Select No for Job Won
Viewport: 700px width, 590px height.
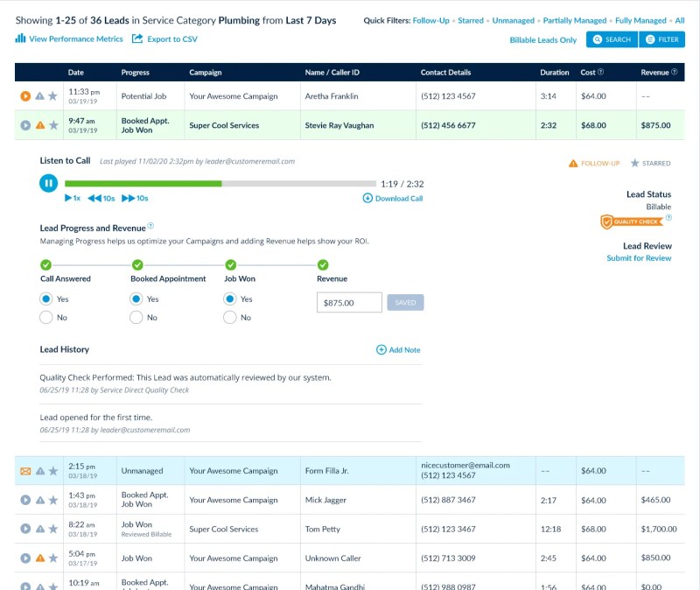pyautogui.click(x=230, y=317)
